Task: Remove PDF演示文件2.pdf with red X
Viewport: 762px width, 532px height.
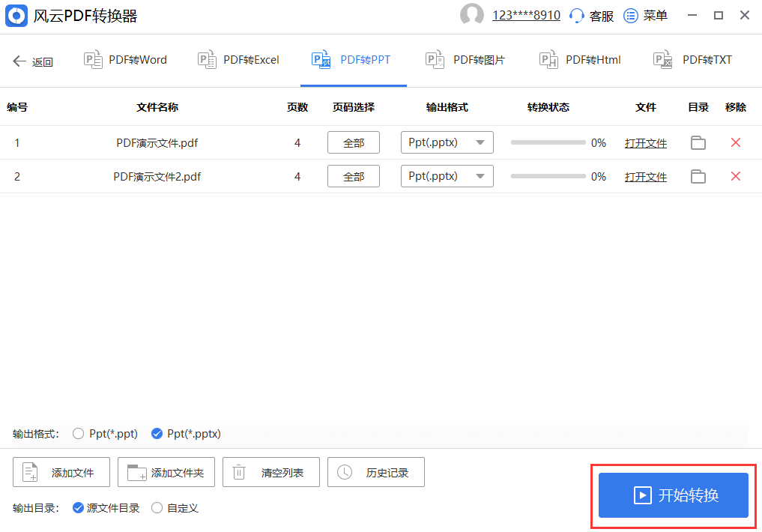Action: 736,176
